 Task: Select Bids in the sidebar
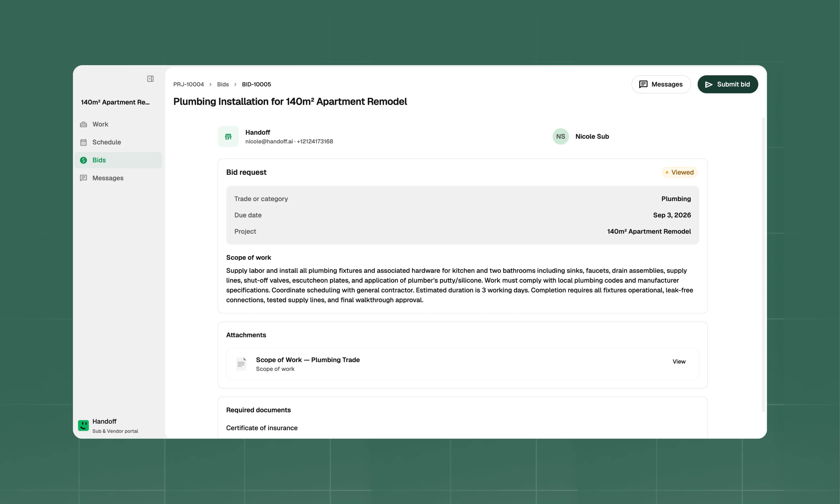[x=118, y=160]
